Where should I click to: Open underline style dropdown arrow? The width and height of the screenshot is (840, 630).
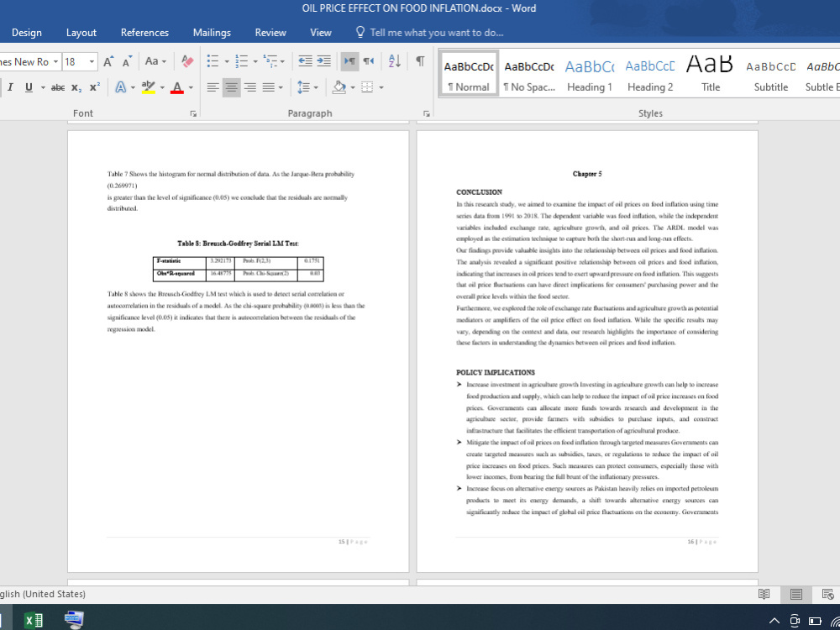pyautogui.click(x=43, y=87)
